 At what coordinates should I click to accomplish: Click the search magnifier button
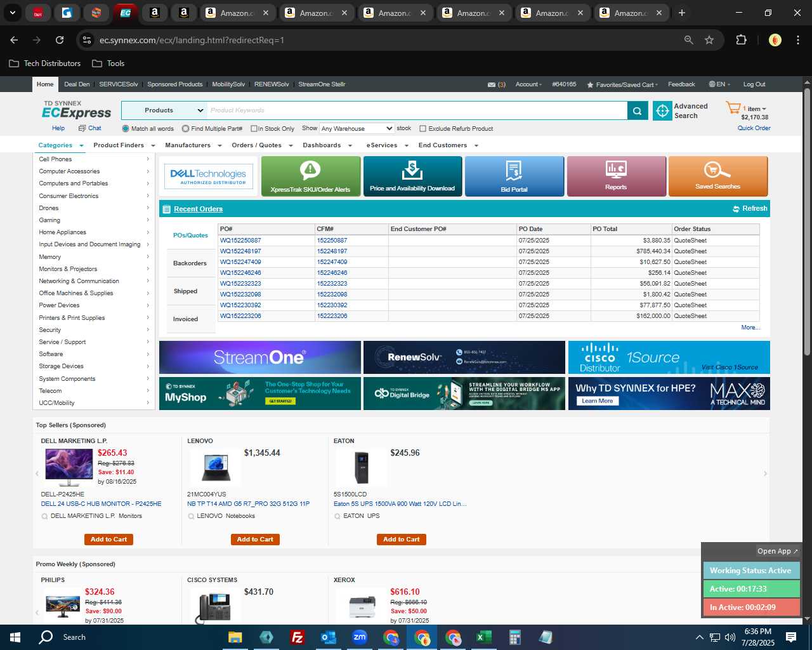(x=637, y=110)
